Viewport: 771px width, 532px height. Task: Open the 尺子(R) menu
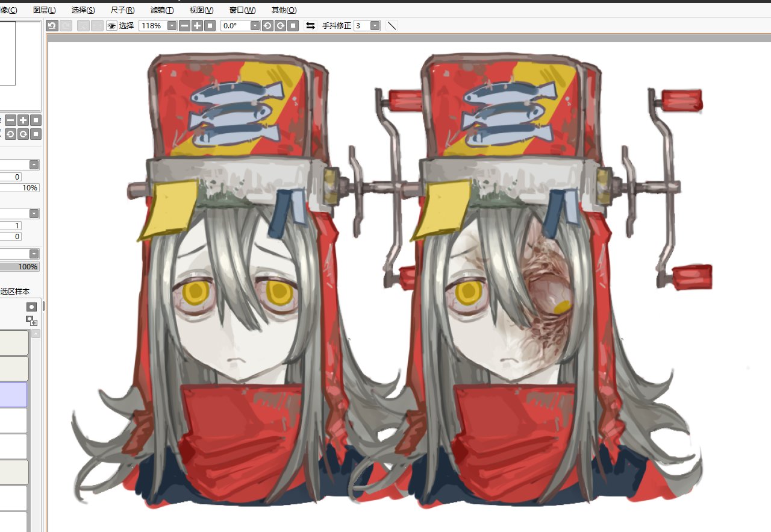(x=122, y=10)
